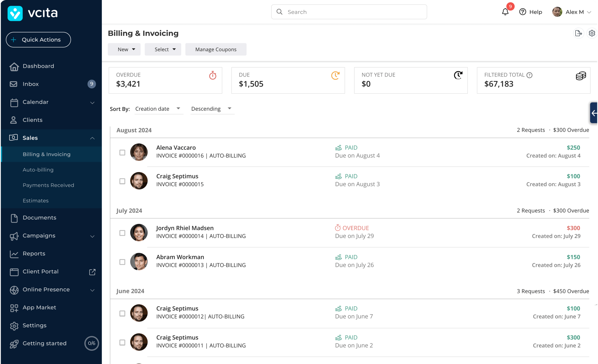Viewport: 598px width, 364px height.
Task: Select Jordyn Rhiel Madsen invoice checkbox
Action: [x=122, y=233]
